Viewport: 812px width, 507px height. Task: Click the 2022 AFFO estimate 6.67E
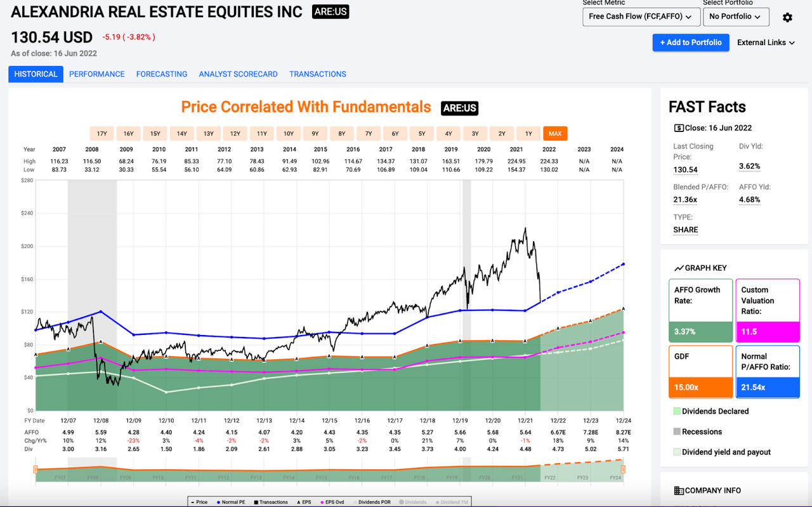(558, 432)
